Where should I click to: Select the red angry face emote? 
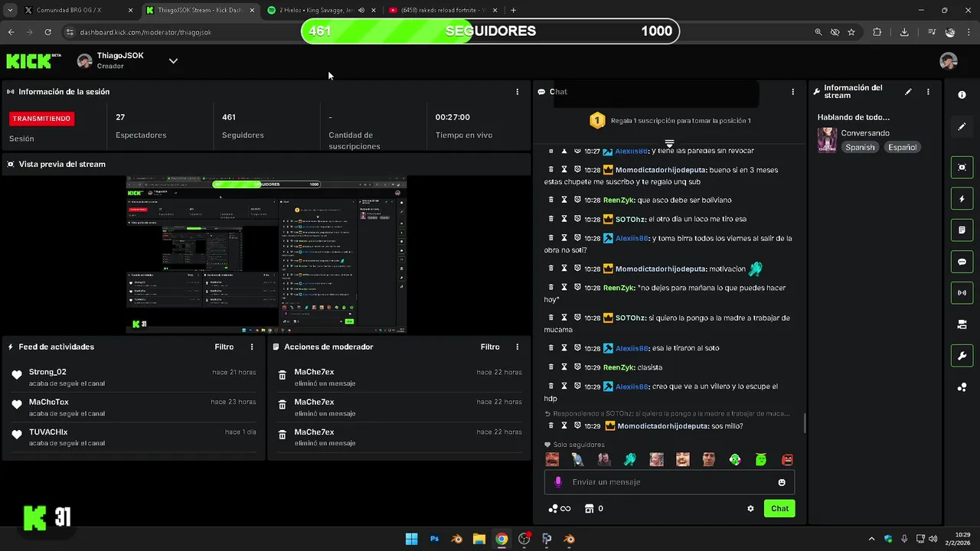click(787, 460)
